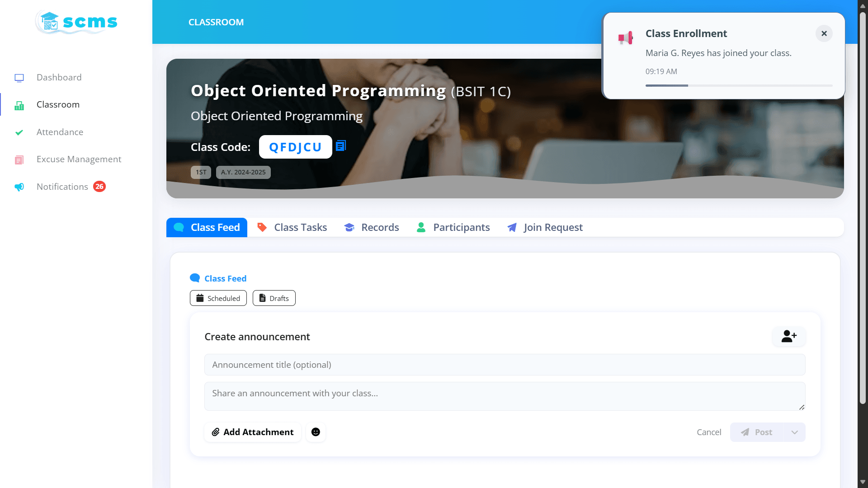Cancel the announcement
This screenshot has width=868, height=488.
click(x=709, y=432)
